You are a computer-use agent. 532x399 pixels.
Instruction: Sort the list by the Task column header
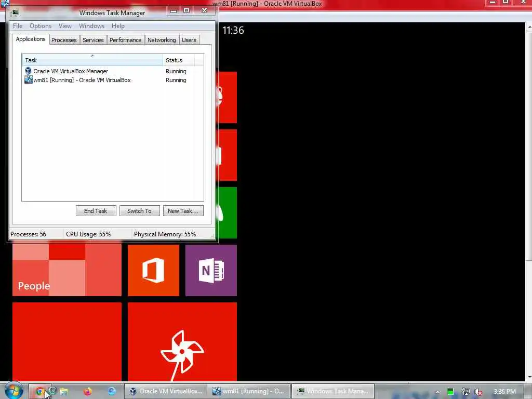[92, 60]
